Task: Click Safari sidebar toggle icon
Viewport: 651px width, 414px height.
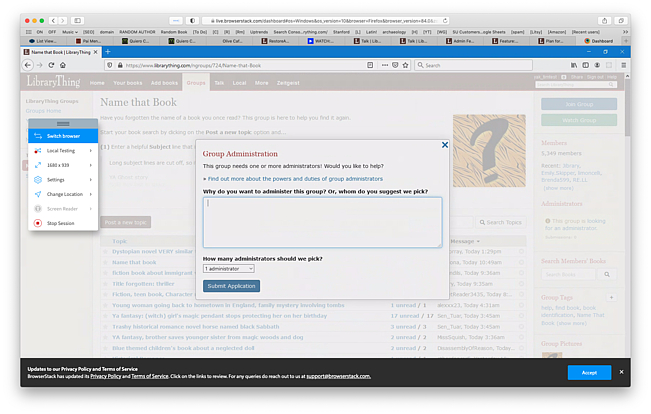Action: point(77,20)
